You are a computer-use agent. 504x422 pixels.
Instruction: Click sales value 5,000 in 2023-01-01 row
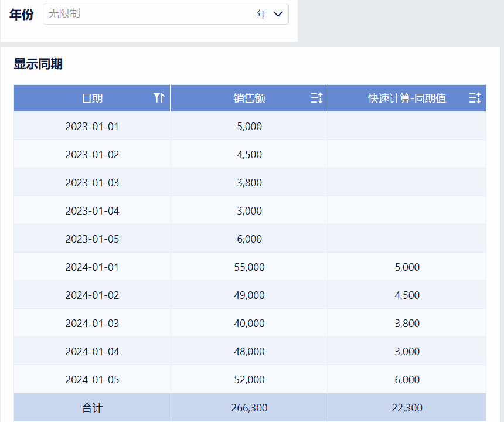coord(250,127)
